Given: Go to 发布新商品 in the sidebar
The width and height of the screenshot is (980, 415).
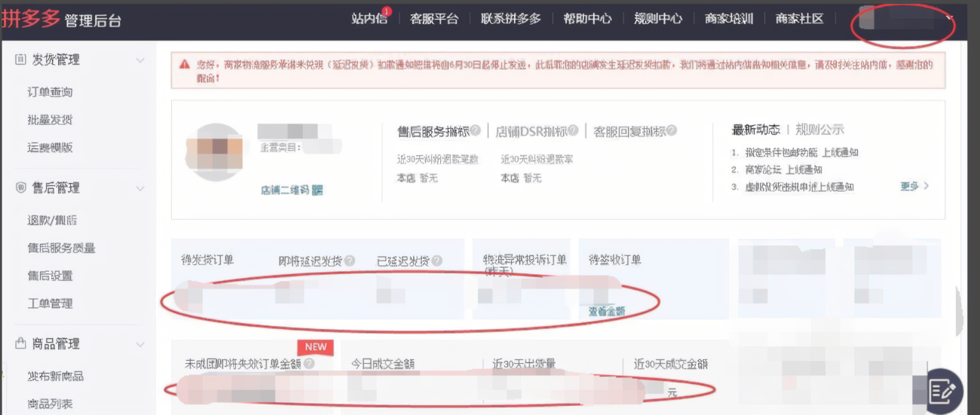Looking at the screenshot, I should [56, 377].
